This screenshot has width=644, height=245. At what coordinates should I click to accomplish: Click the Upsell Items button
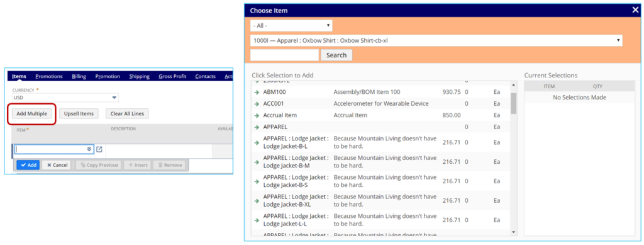(79, 113)
